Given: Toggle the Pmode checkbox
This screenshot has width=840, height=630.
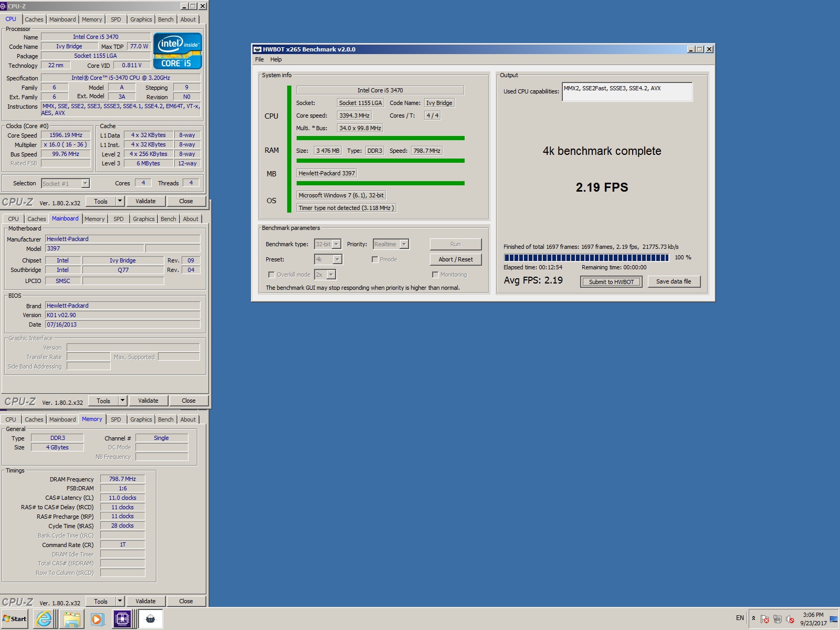Looking at the screenshot, I should (375, 259).
